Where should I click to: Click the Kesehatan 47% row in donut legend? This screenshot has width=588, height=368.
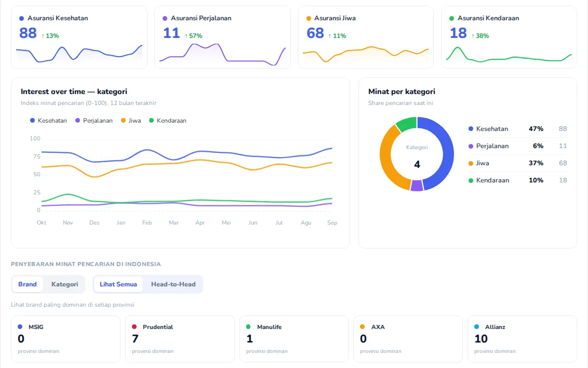click(517, 129)
